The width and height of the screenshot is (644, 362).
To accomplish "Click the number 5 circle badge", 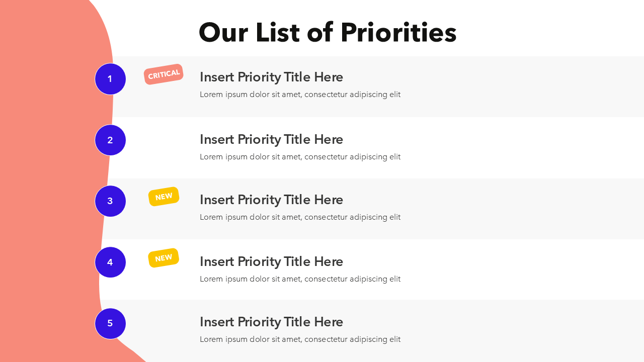I will coord(110,323).
